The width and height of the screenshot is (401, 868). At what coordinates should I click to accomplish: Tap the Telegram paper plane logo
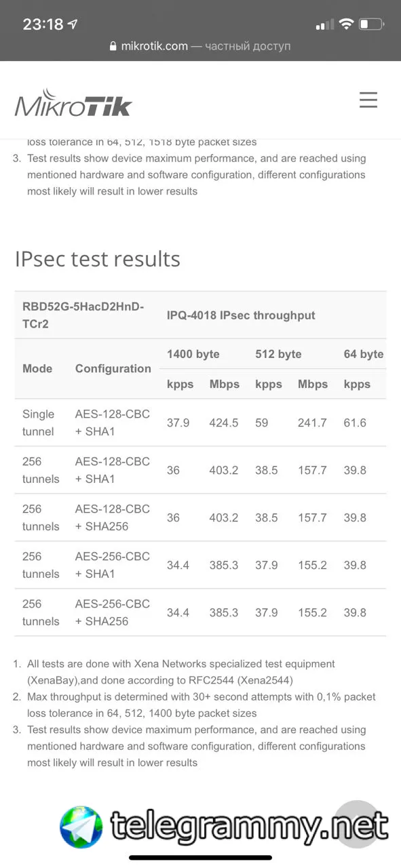click(81, 827)
